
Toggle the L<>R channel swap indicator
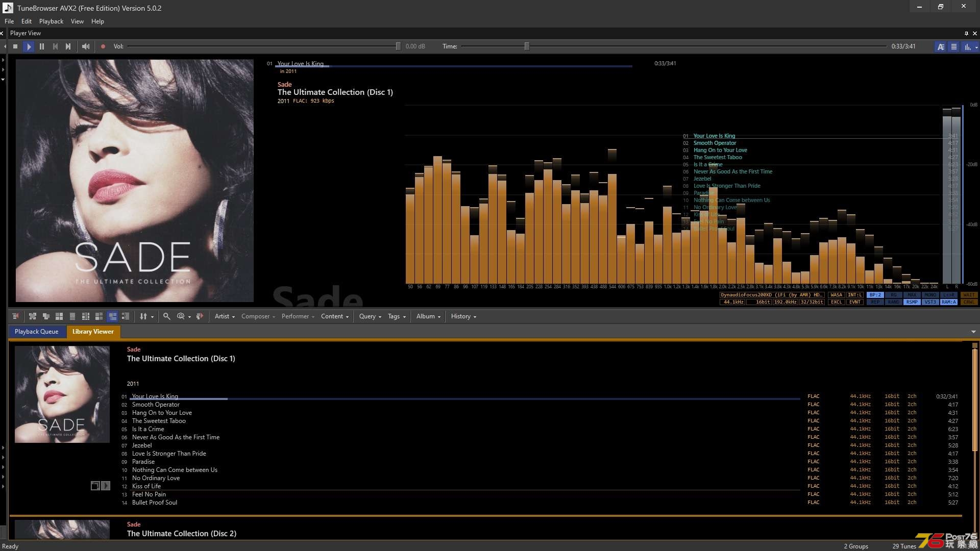tap(949, 295)
